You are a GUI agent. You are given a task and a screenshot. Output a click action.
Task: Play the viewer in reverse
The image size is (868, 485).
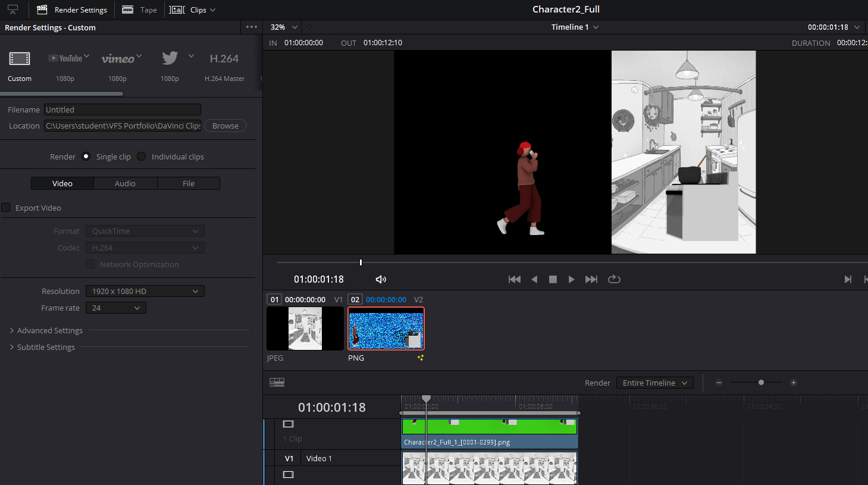click(534, 279)
